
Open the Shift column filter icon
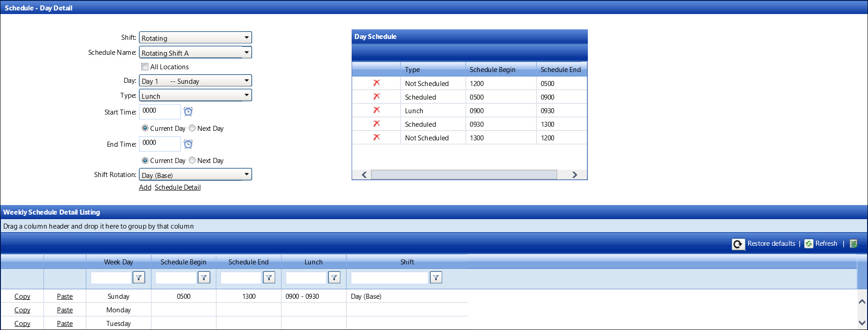(436, 277)
